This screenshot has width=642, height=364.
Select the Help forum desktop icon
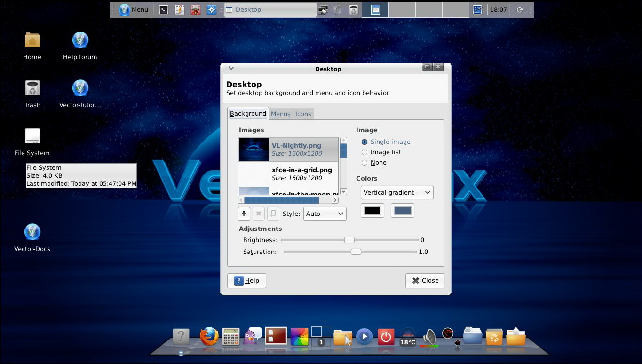point(80,46)
